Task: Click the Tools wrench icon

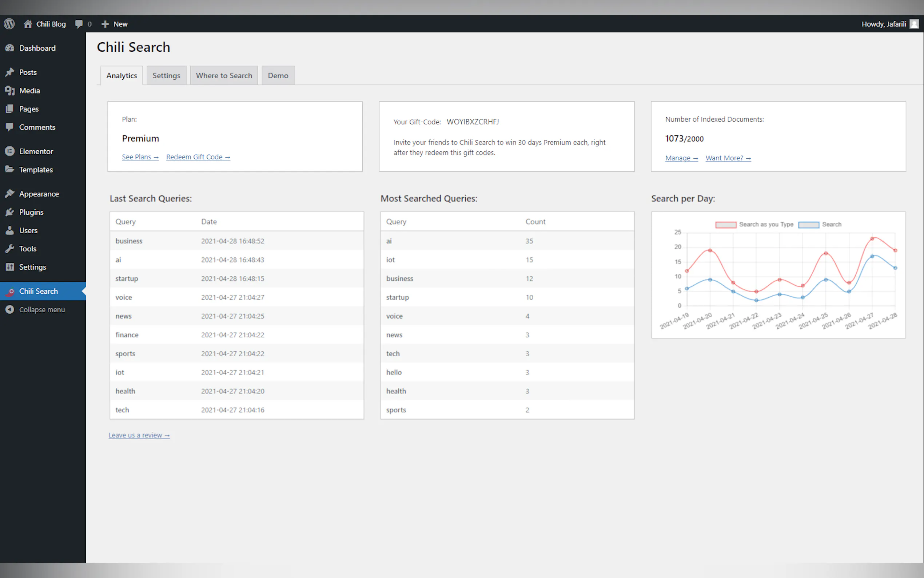Action: click(x=10, y=249)
